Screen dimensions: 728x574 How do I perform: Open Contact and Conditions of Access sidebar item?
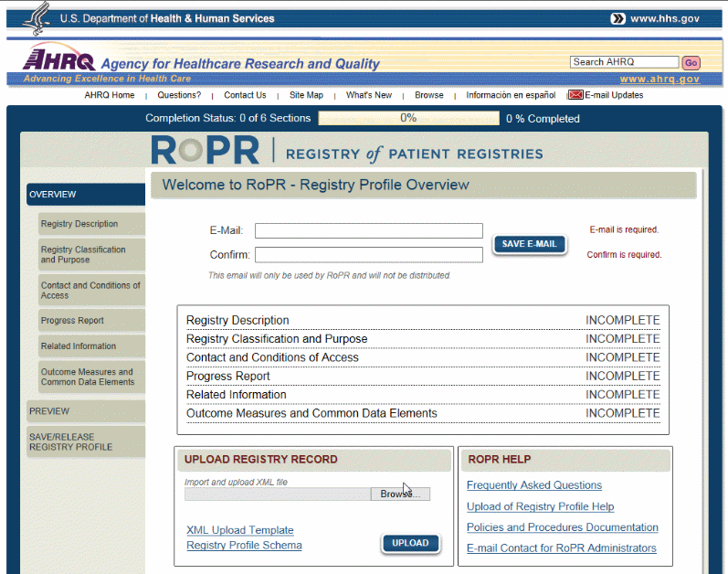91,291
